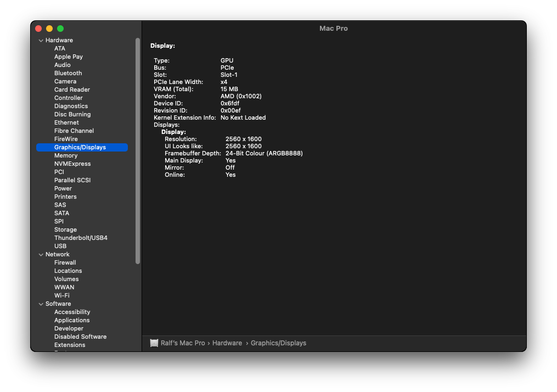Screen dimensions: 557x392
Task: Collapse the Hardware section chevron
Action: click(41, 41)
